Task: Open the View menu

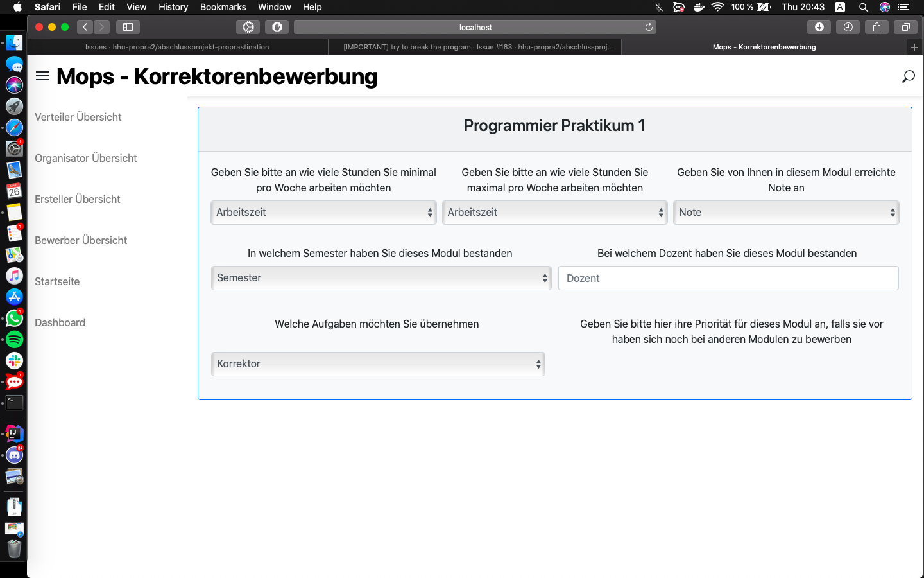Action: [x=136, y=7]
